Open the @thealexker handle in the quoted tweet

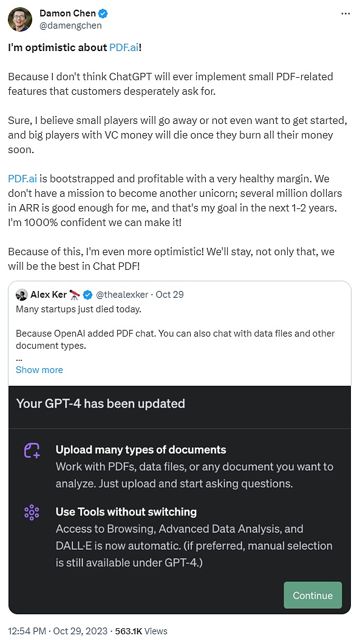[x=122, y=295]
